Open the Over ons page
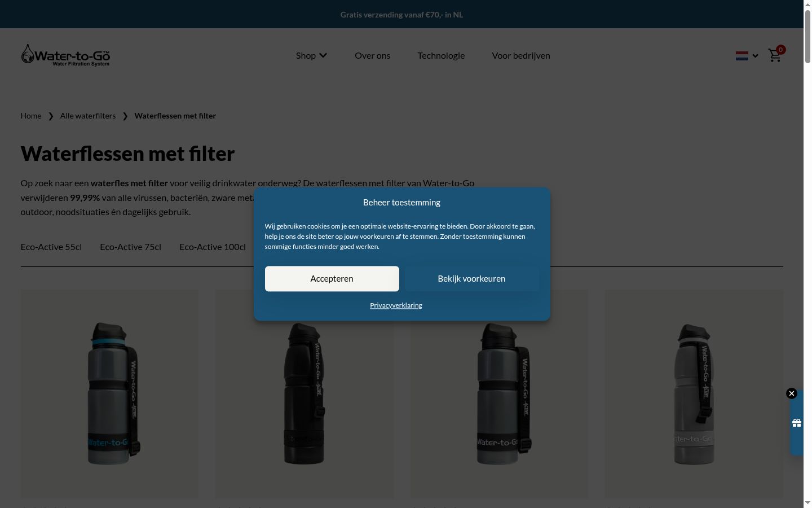 (372, 55)
